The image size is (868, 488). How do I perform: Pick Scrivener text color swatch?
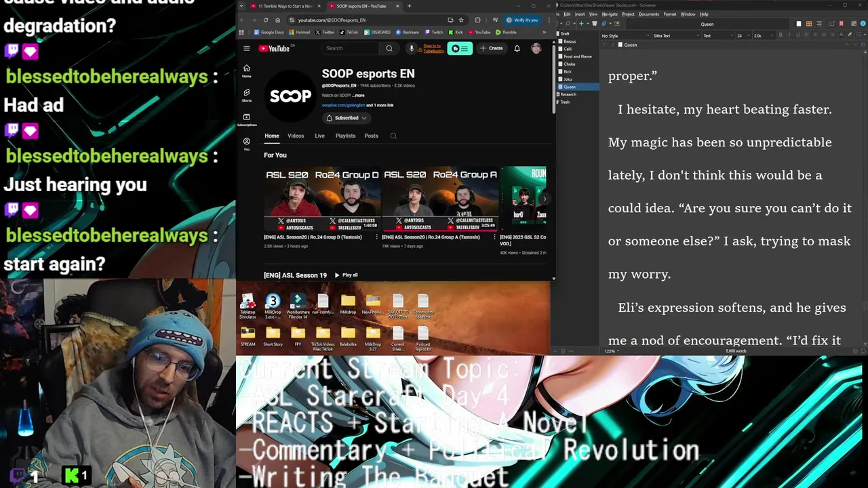point(842,35)
